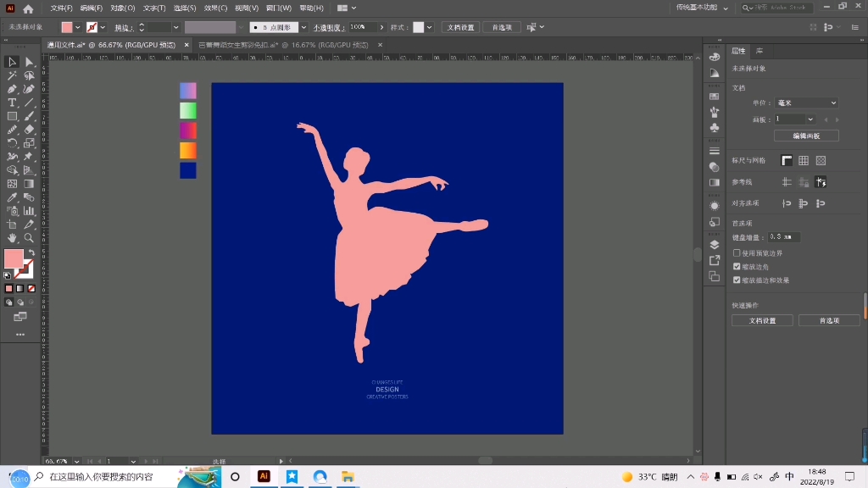868x488 pixels.
Task: Select the Type tool in the toolbar
Action: pyautogui.click(x=12, y=103)
